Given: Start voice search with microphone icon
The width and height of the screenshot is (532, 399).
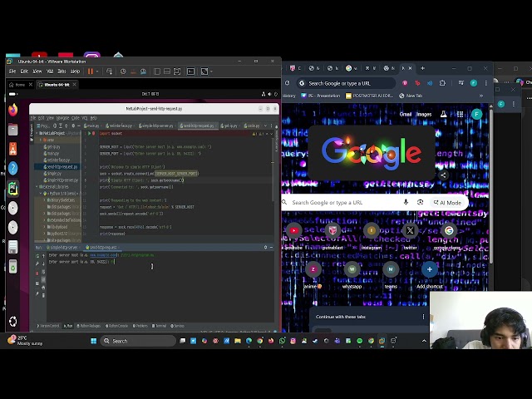Looking at the screenshot, I should (406, 202).
